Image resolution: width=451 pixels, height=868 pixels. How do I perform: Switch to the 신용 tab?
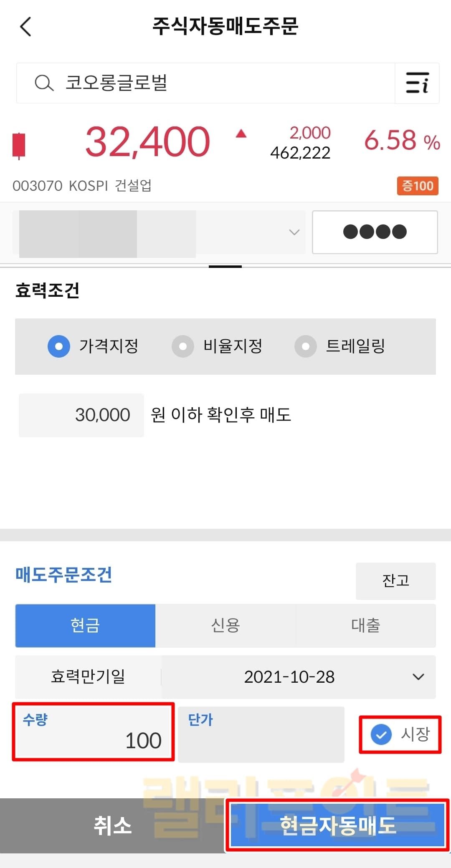(225, 626)
